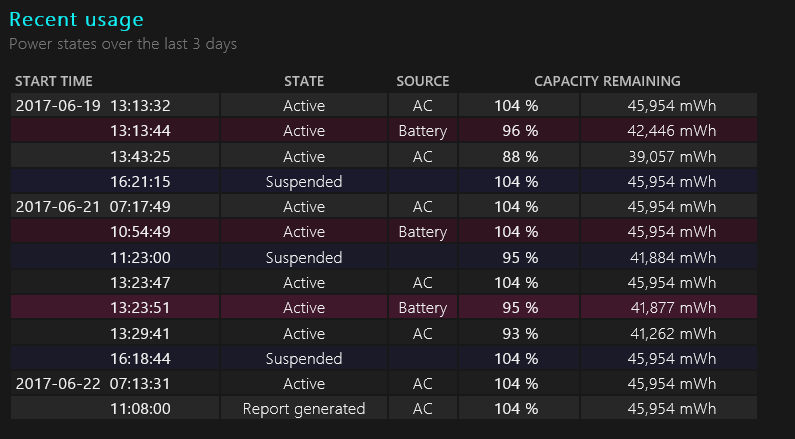Select the 13:43:25 start time entry

[x=140, y=156]
